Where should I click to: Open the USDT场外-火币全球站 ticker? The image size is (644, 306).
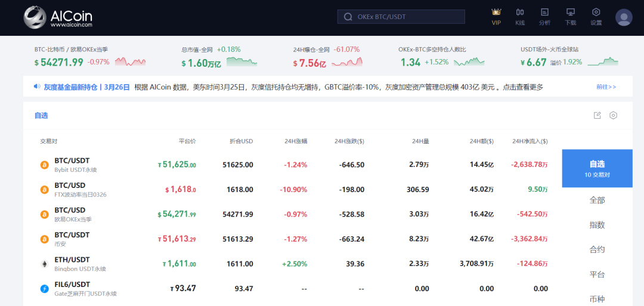(569, 57)
